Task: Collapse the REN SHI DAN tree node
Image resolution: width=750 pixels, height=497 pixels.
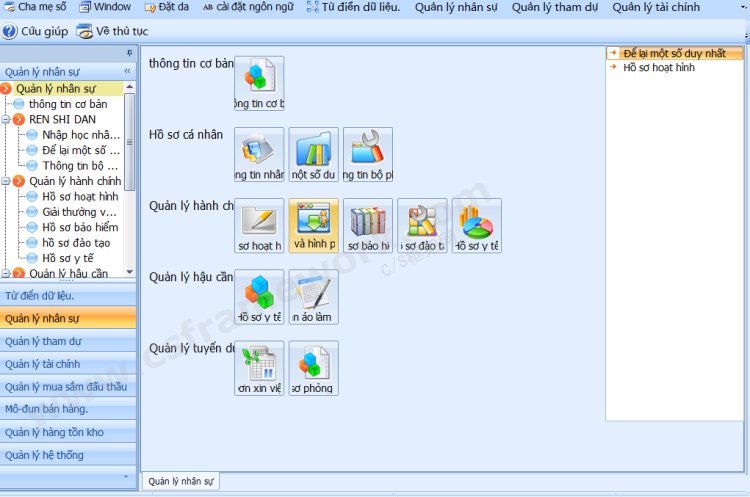Action: [x=7, y=119]
